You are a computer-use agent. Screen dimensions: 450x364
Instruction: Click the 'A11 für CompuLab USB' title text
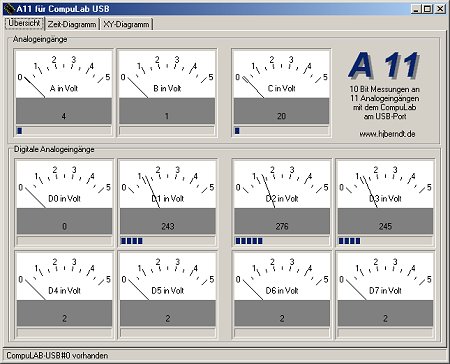63,9
